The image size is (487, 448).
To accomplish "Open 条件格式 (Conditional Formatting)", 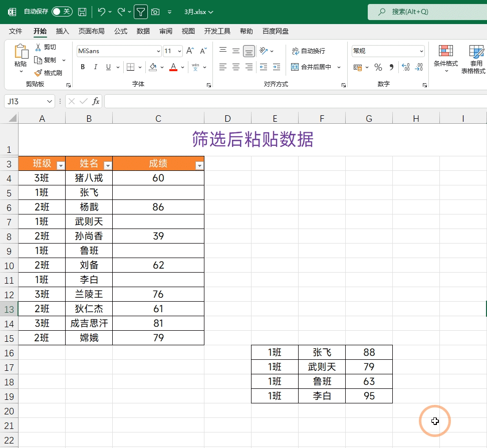I will click(445, 58).
